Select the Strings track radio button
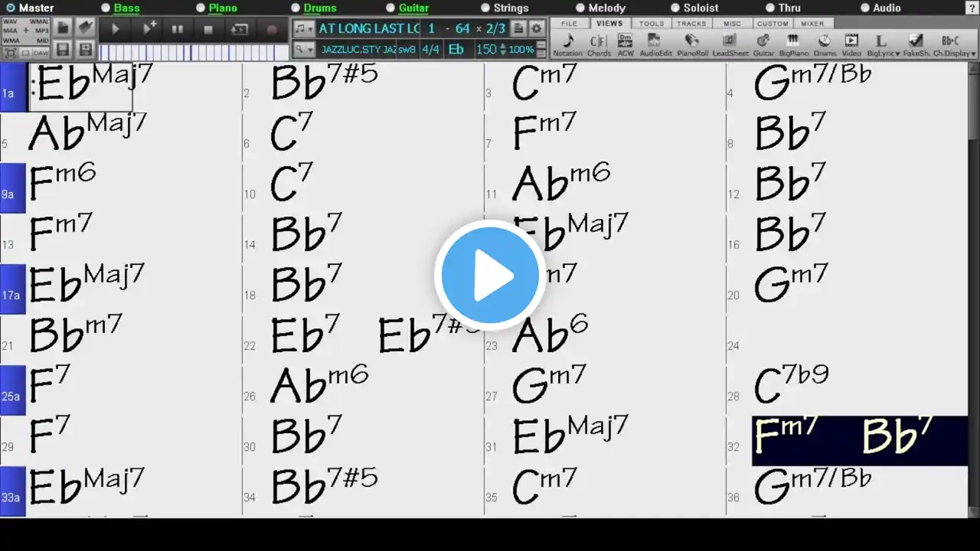This screenshot has height=551, width=980. [485, 8]
